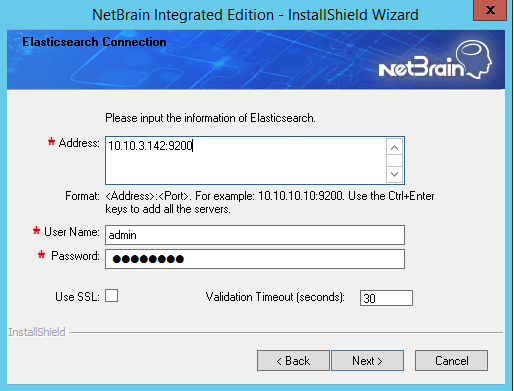Click the Validation Timeout (seconds) label
Image resolution: width=514 pixels, height=391 pixels.
point(275,297)
